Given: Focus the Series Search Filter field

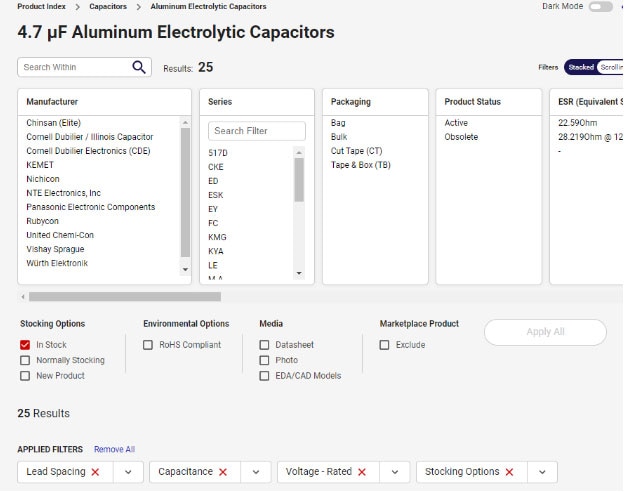Looking at the screenshot, I should (257, 131).
